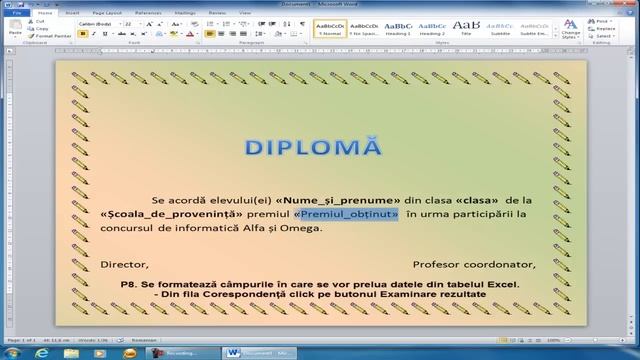The height and width of the screenshot is (360, 640).
Task: Click the Bullets list icon
Action: pyautogui.click(x=211, y=24)
